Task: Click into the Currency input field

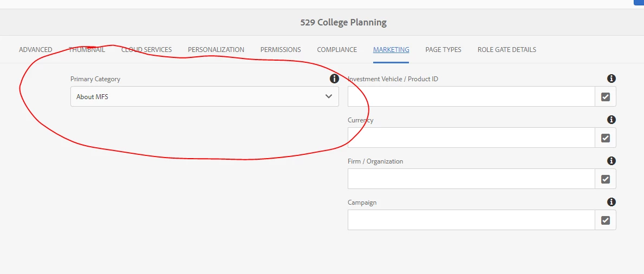Action: click(472, 138)
